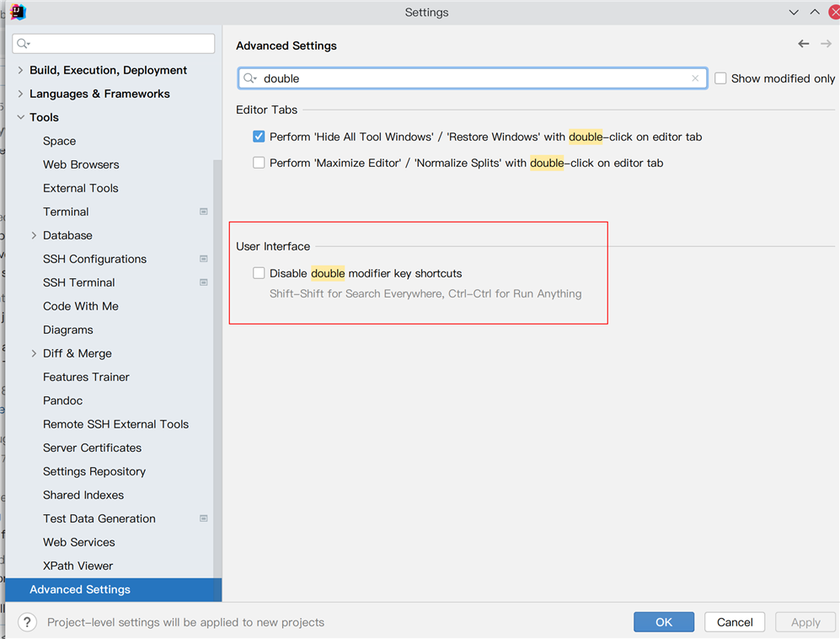Open help with the question mark icon

(x=27, y=622)
